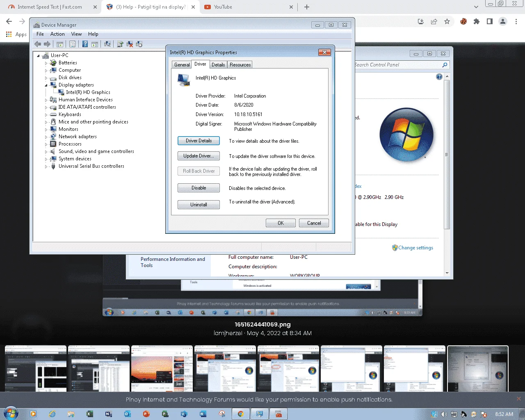This screenshot has width=525, height=420.
Task: Click the Properties toolbar icon in Device Manager
Action: point(73,44)
